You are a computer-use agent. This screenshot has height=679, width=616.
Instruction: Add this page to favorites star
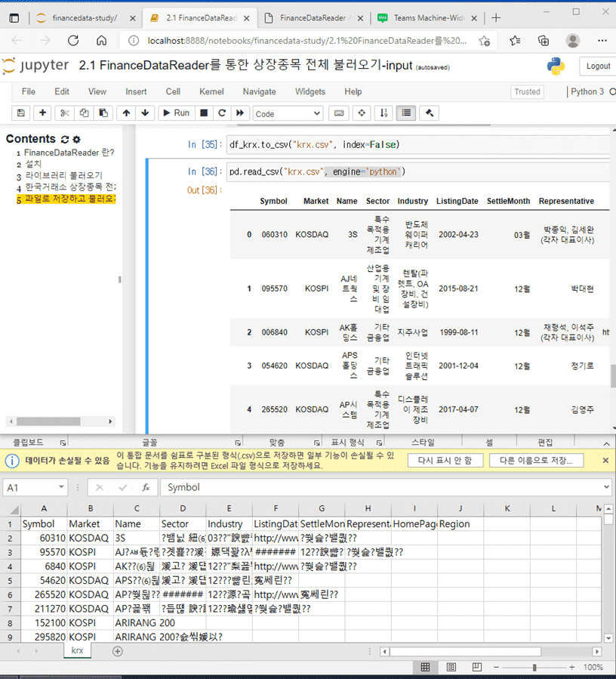(485, 41)
